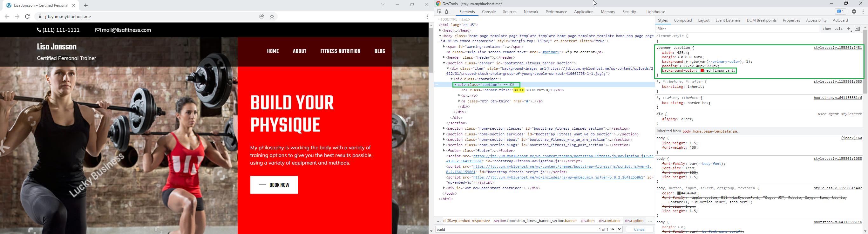Click the browser address bar URL

click(x=68, y=17)
